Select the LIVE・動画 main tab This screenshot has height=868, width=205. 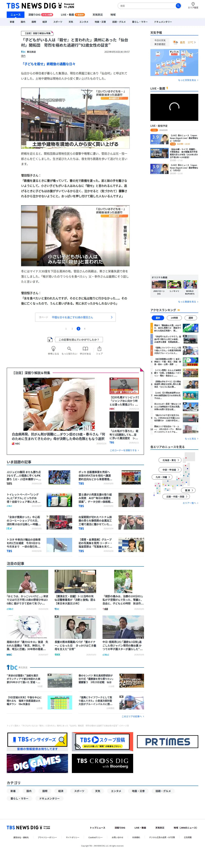[x=72, y=15]
